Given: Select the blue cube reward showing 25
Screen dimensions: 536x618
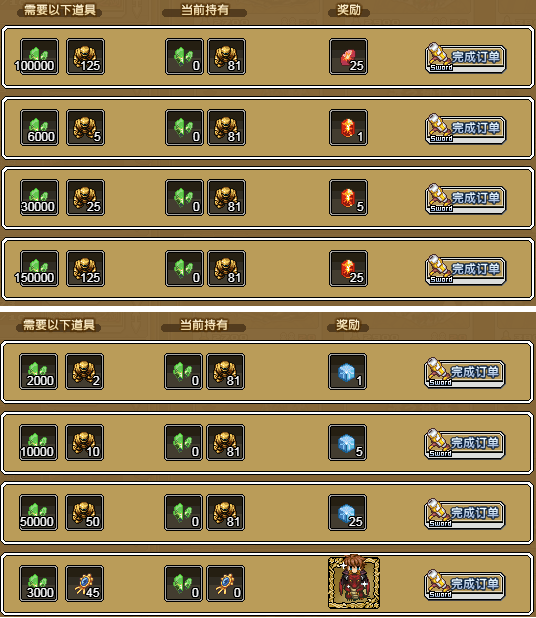Looking at the screenshot, I should tap(348, 513).
